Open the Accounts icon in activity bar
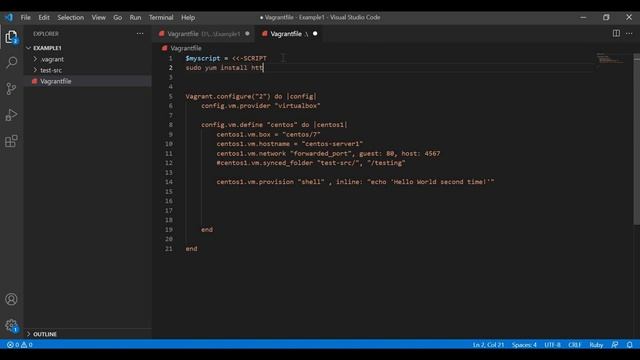The image size is (640, 360). pyautogui.click(x=11, y=299)
